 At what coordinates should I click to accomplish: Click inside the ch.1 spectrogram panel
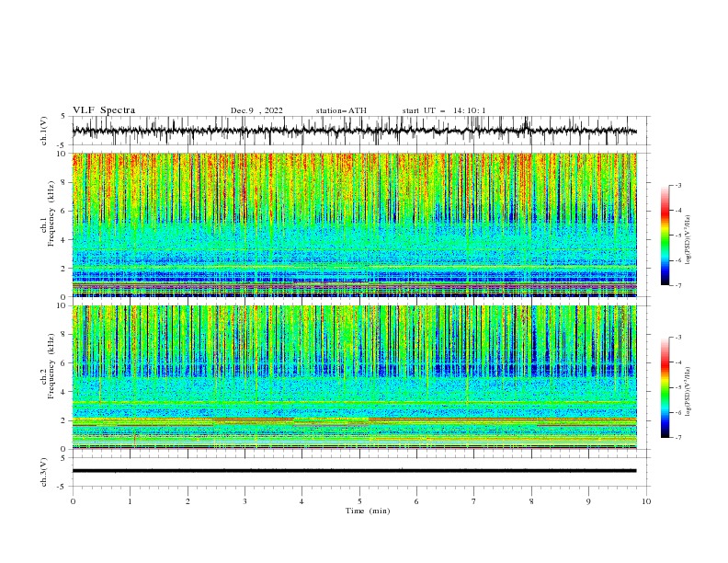(354, 224)
